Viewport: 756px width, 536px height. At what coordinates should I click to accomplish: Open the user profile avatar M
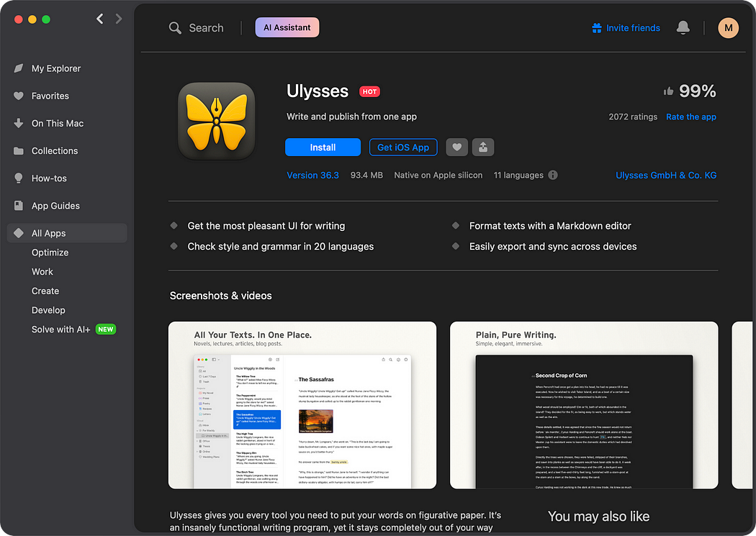click(x=728, y=28)
